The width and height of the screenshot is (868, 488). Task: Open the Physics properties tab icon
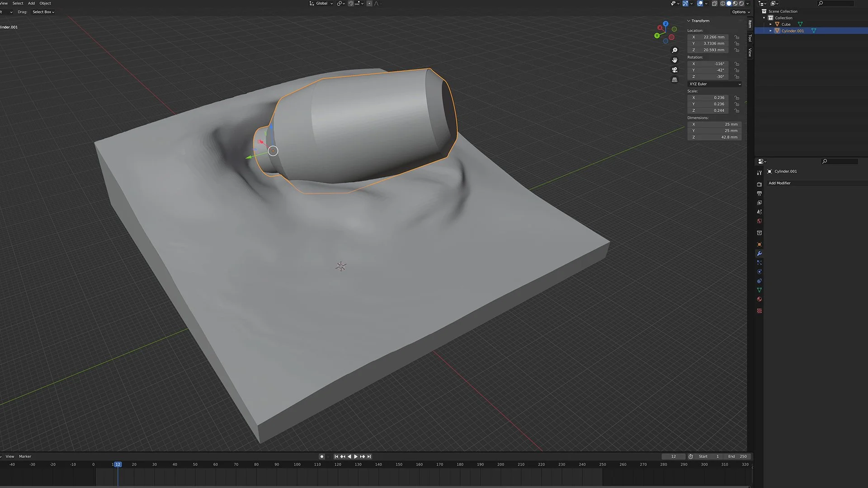click(759, 272)
